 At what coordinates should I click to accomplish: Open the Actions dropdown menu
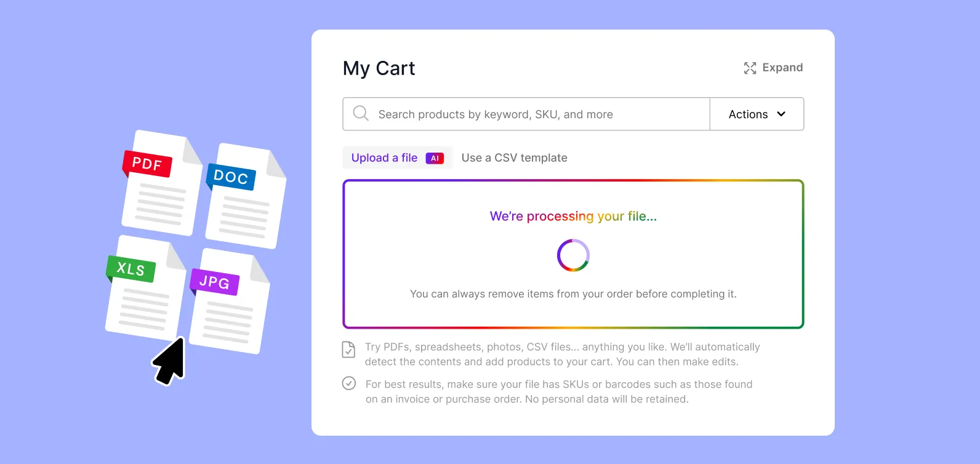(x=757, y=114)
